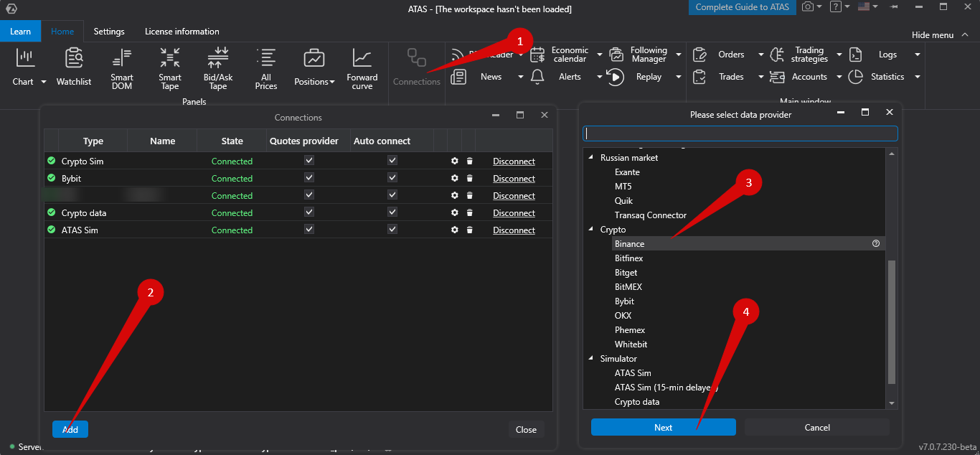Open the News dropdown arrow
The image size is (980, 455).
(x=521, y=77)
